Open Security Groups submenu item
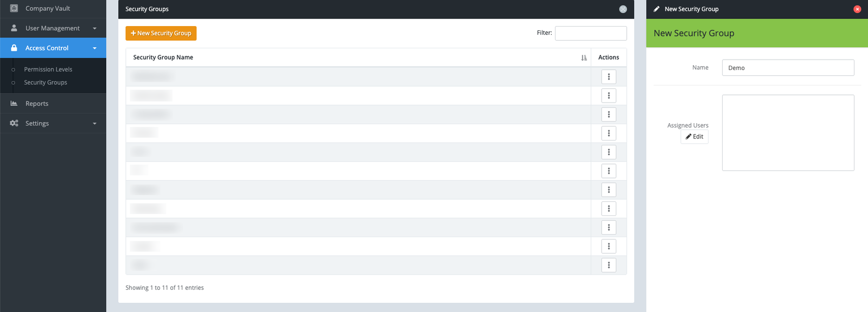This screenshot has height=312, width=868. 46,82
